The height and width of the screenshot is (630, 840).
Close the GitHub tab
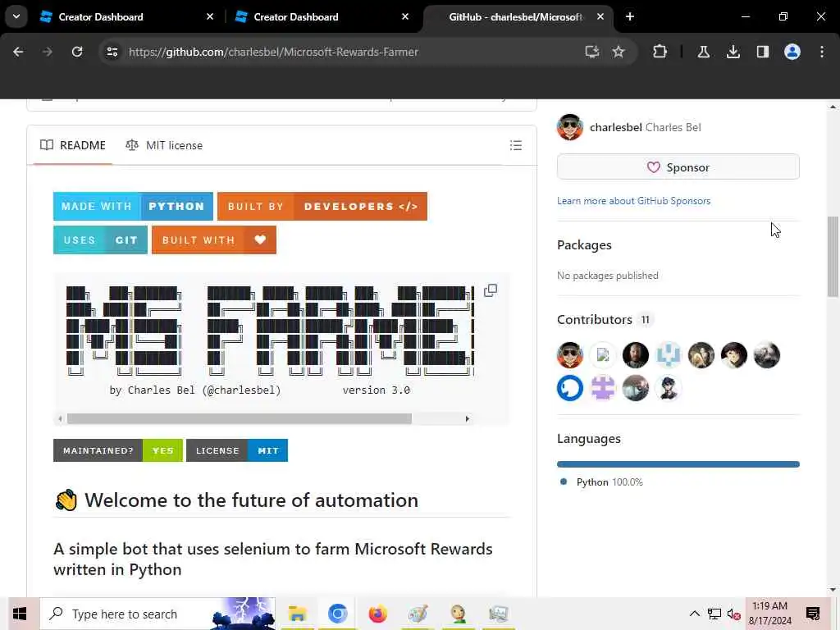pos(600,16)
